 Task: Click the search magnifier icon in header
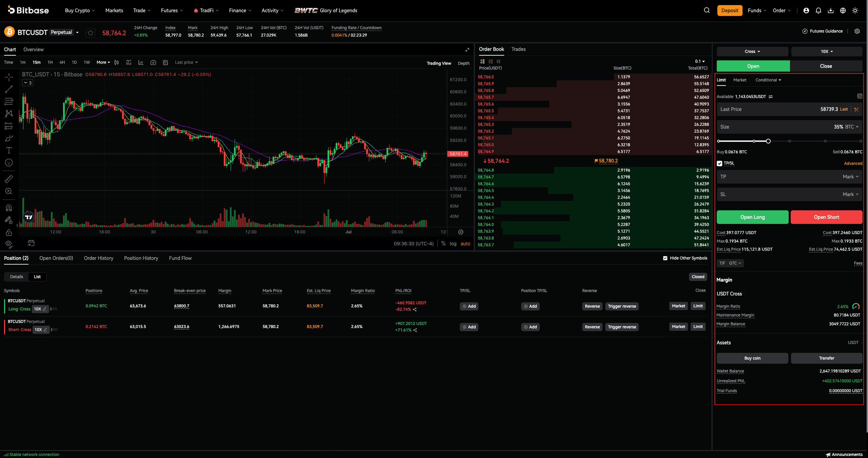pos(707,11)
